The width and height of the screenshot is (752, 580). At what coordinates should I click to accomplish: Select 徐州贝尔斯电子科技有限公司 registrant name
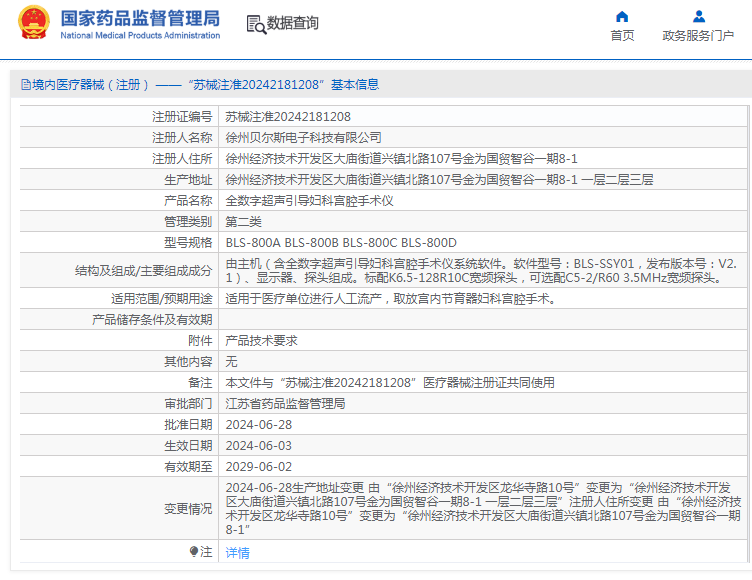pos(304,138)
